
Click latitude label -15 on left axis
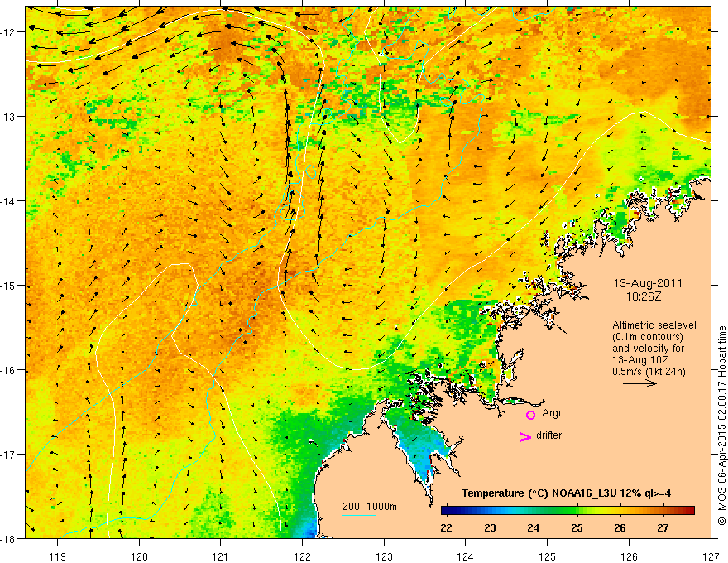point(8,286)
